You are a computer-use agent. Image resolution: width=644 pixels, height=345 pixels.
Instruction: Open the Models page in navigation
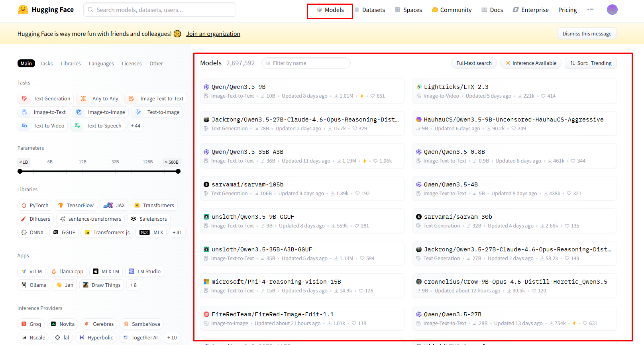pos(330,10)
